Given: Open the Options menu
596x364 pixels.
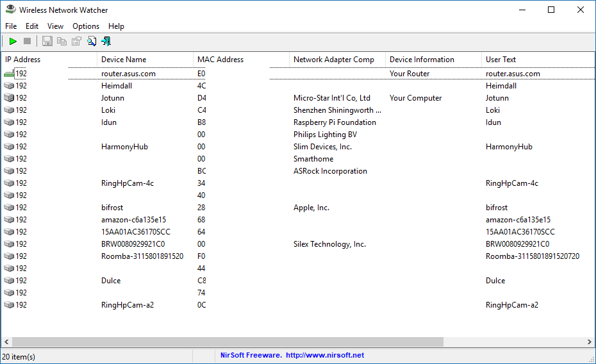Looking at the screenshot, I should 86,26.
